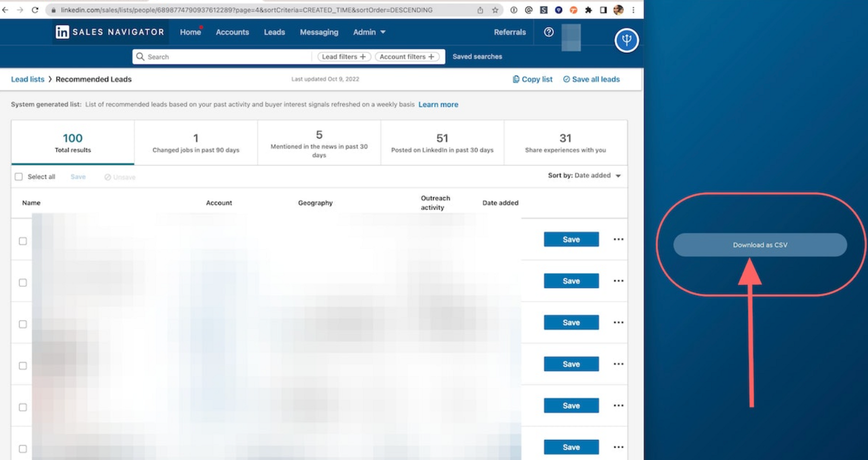Toggle the browser side panel icon
This screenshot has width=868, height=460.
pos(603,10)
